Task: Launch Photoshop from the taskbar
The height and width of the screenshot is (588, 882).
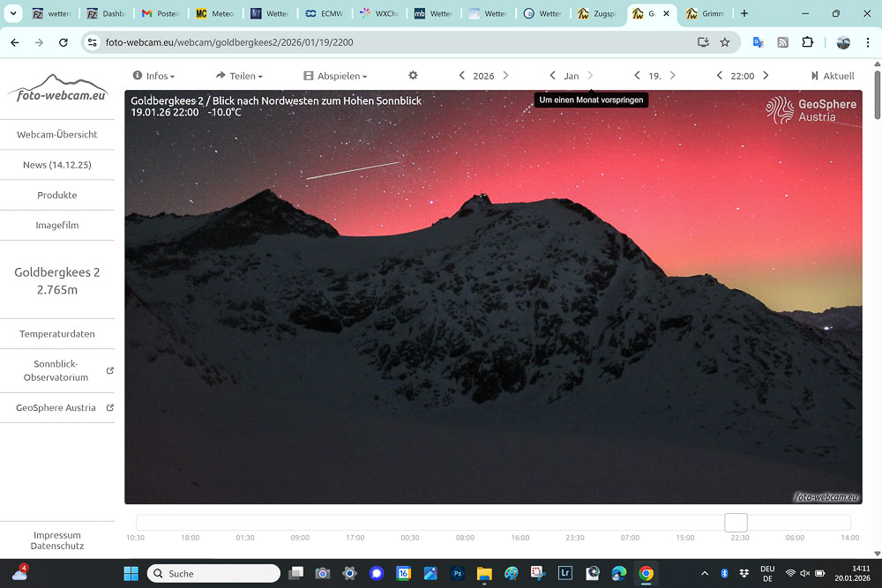Action: pos(458,573)
